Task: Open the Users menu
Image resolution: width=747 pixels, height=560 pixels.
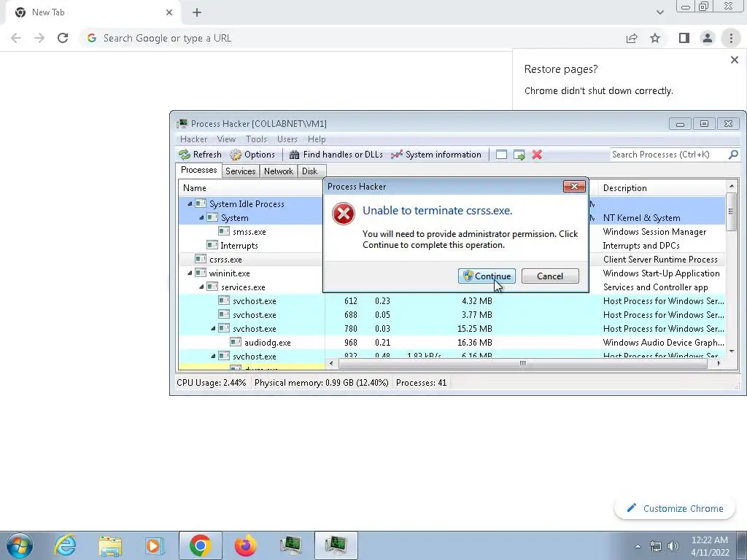Action: 287,139
